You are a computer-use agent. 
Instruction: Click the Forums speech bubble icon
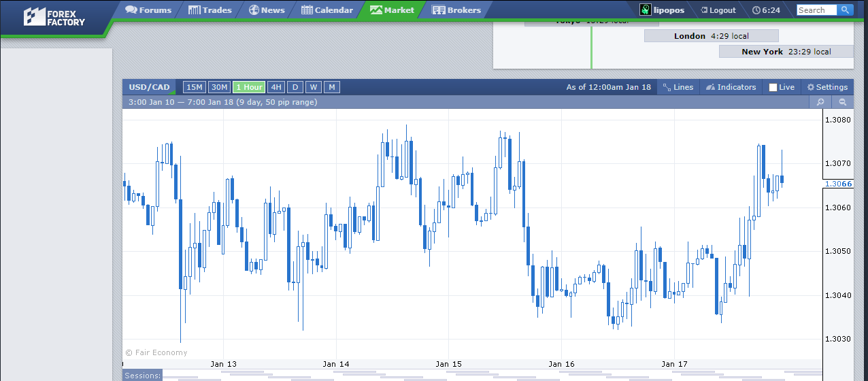[x=131, y=10]
